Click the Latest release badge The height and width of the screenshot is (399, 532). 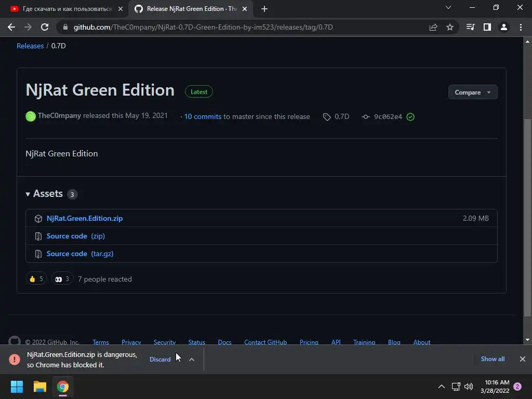coord(199,91)
